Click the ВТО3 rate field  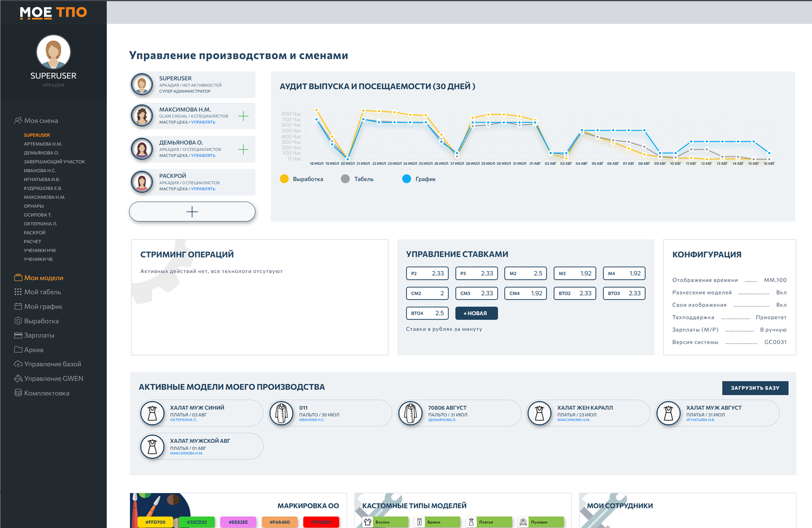pos(624,293)
